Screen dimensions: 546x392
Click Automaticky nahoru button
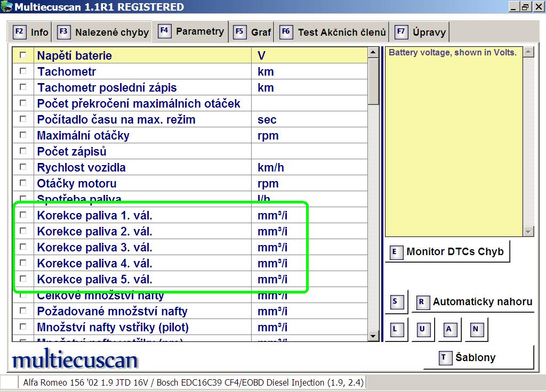[x=473, y=302]
